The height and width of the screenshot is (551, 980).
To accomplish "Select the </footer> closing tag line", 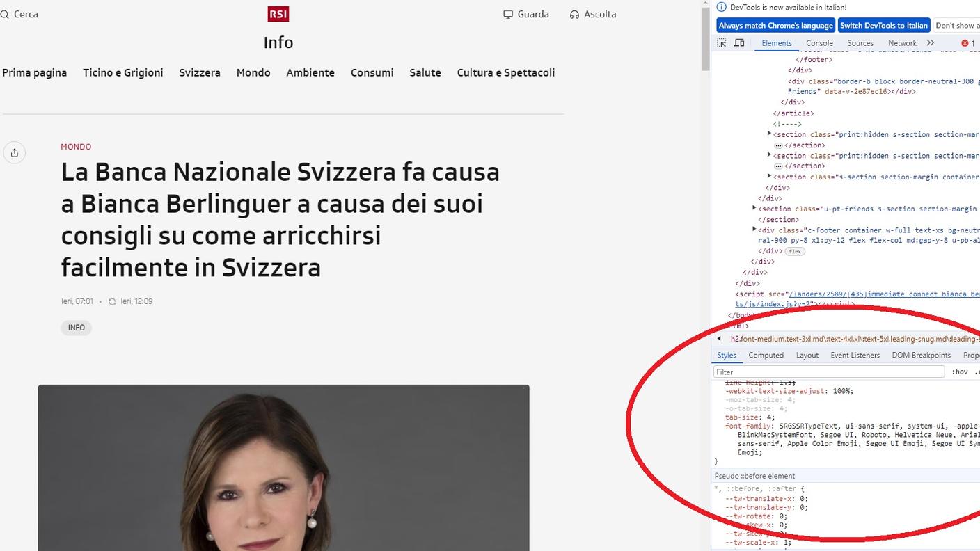I will point(814,60).
